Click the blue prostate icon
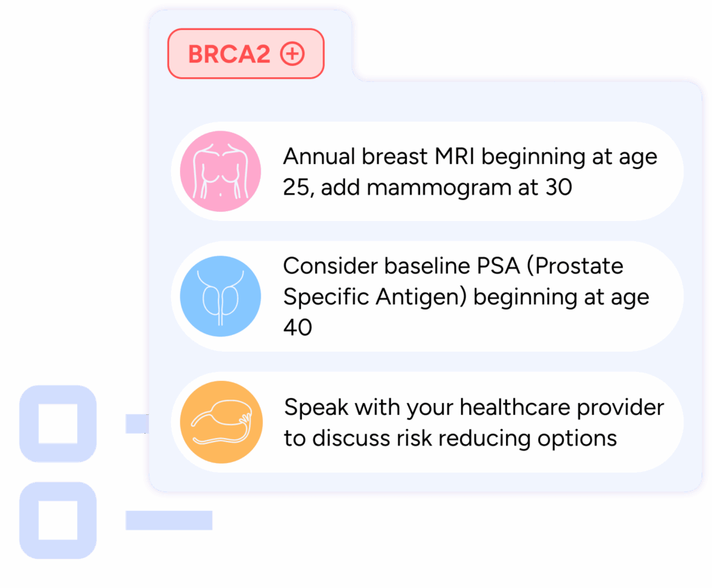 220,296
